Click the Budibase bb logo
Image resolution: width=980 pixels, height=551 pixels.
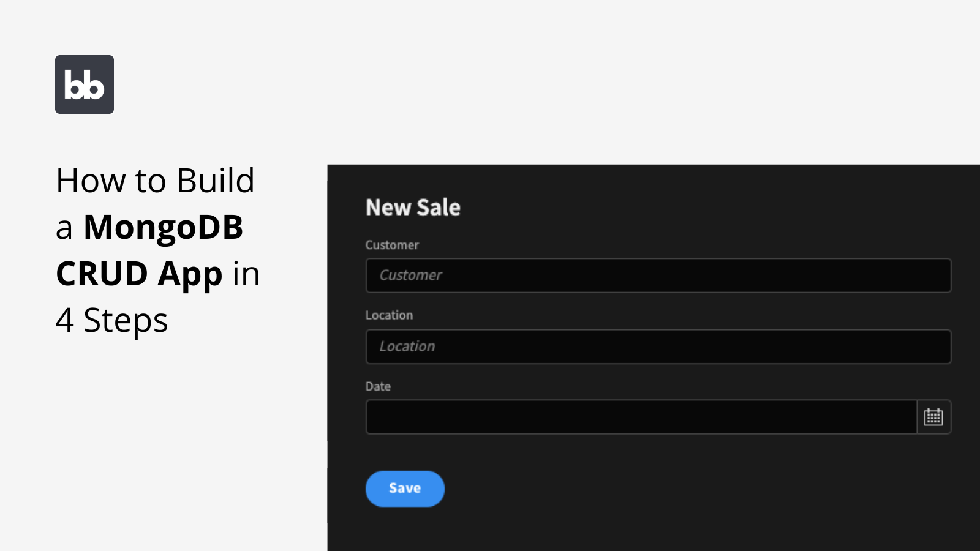[x=85, y=84]
